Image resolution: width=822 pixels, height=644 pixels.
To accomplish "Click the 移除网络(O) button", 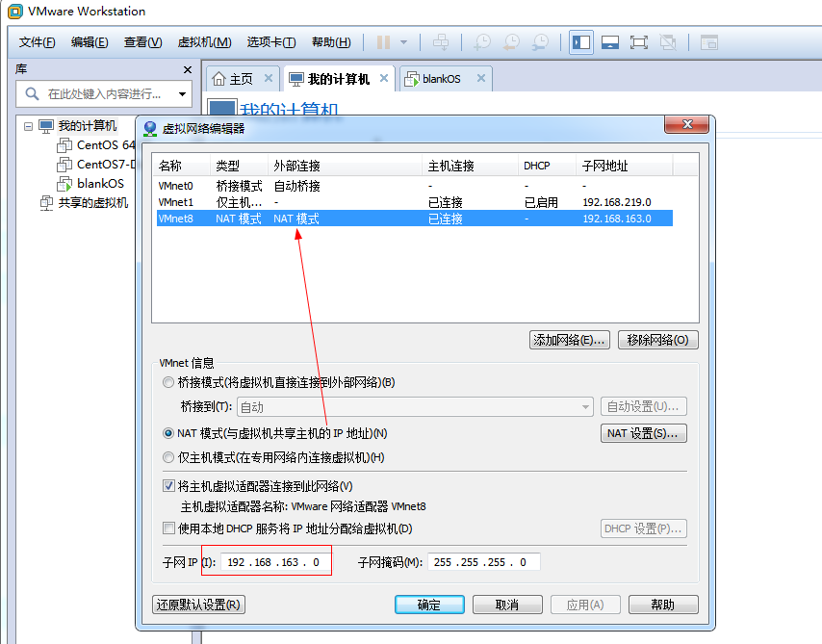I will pyautogui.click(x=658, y=340).
